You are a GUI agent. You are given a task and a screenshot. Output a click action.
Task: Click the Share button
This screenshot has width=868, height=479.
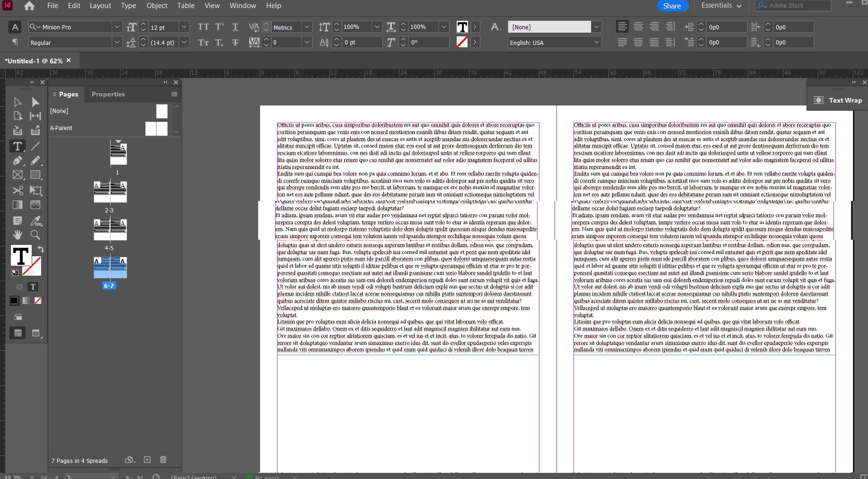pos(672,6)
